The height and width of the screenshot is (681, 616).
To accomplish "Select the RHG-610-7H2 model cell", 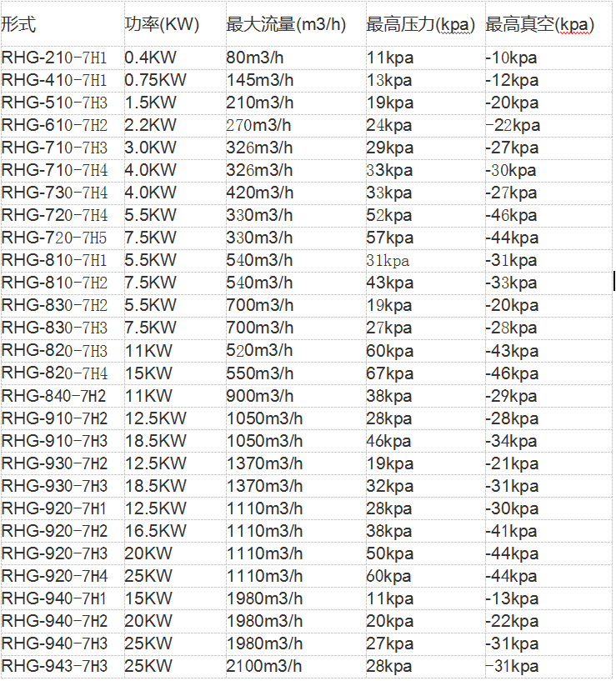I will (x=54, y=125).
